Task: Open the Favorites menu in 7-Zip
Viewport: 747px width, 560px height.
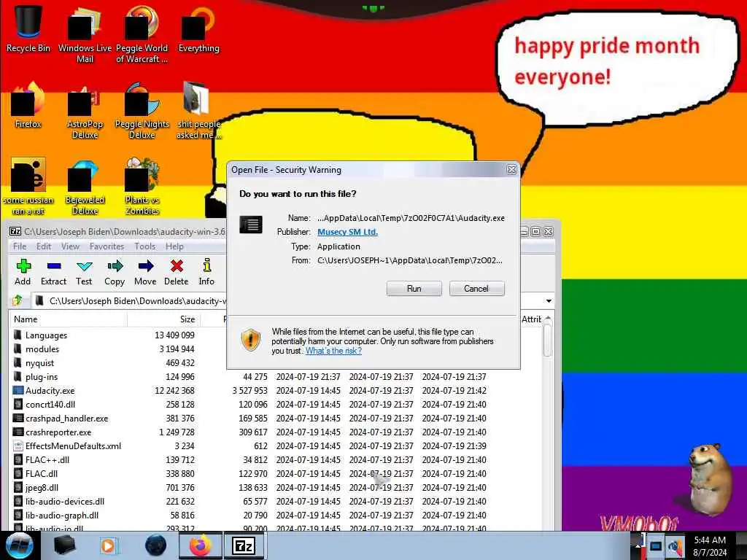Action: click(107, 246)
